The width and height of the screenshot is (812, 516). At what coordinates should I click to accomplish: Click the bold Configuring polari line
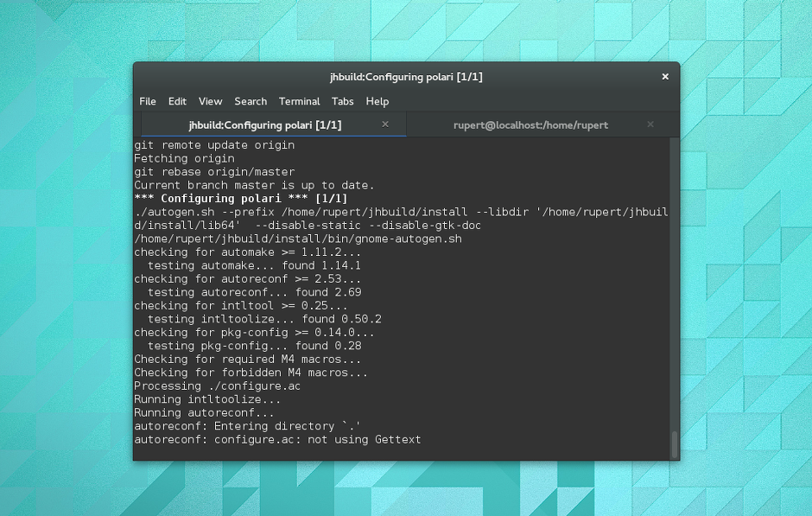241,199
